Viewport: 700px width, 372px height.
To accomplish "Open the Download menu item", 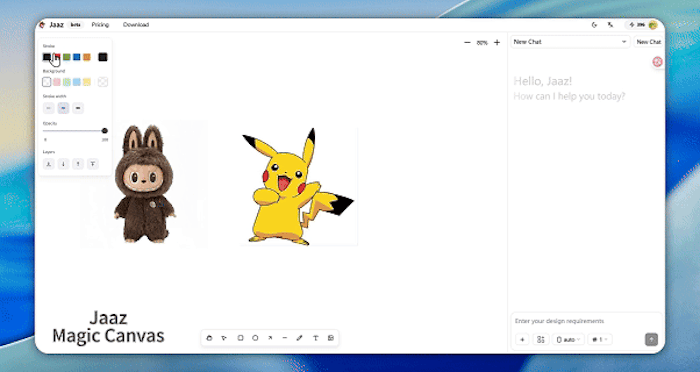I will tap(136, 25).
